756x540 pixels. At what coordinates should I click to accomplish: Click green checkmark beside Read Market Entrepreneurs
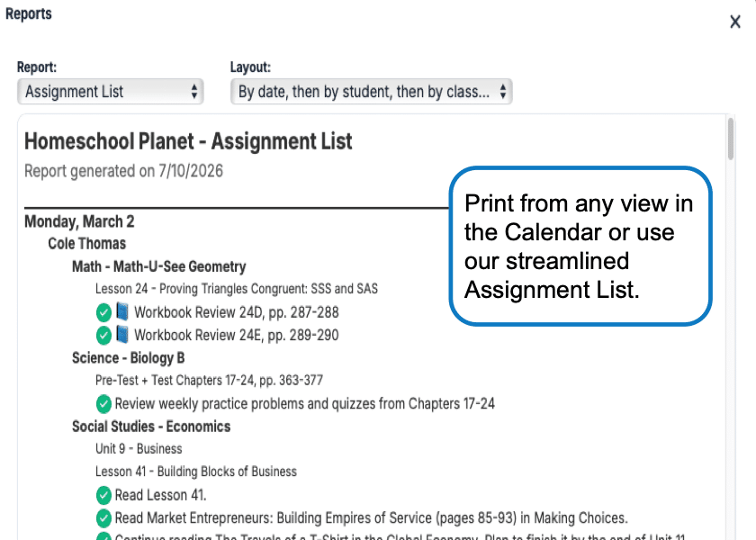pos(103,518)
